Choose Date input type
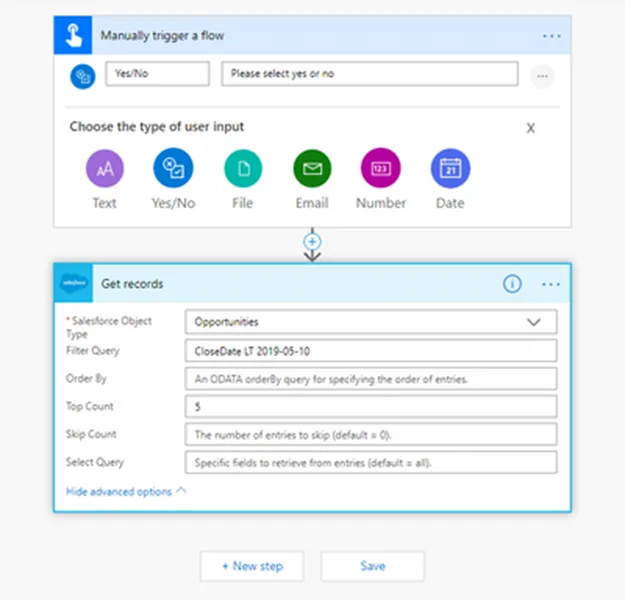The width and height of the screenshot is (625, 600). (x=450, y=168)
